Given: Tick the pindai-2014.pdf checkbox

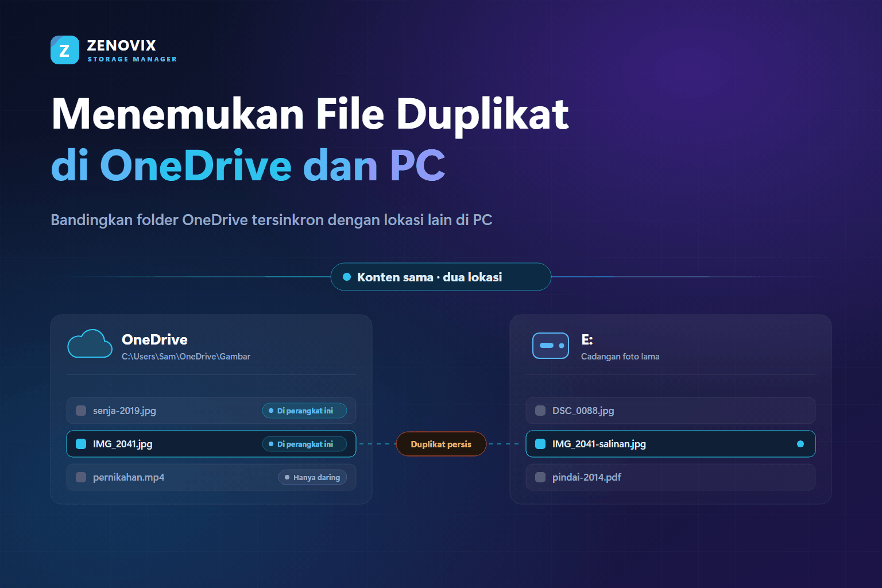Looking at the screenshot, I should coord(540,477).
